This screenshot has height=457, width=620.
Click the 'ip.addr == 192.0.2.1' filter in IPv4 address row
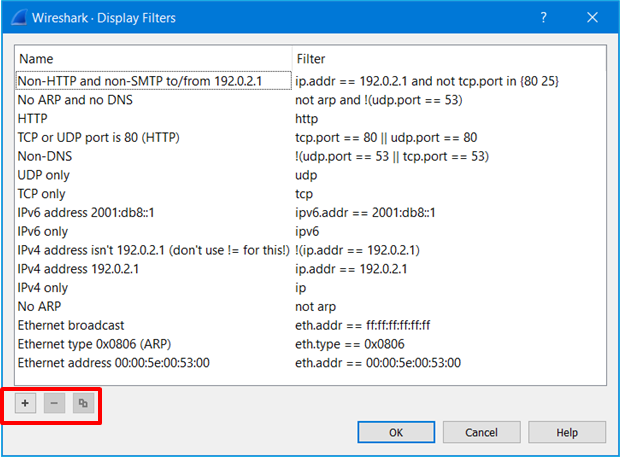point(351,269)
